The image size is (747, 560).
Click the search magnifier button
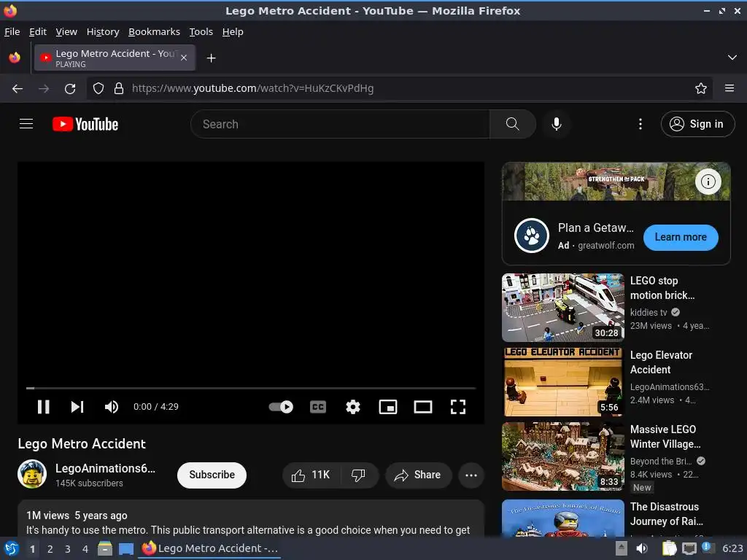(513, 124)
